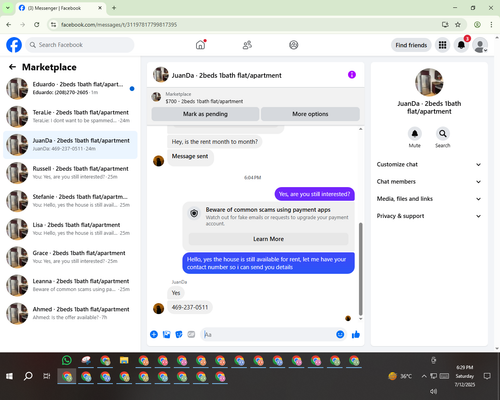Expand Media, files and links section
The width and height of the screenshot is (500, 400).
(429, 199)
